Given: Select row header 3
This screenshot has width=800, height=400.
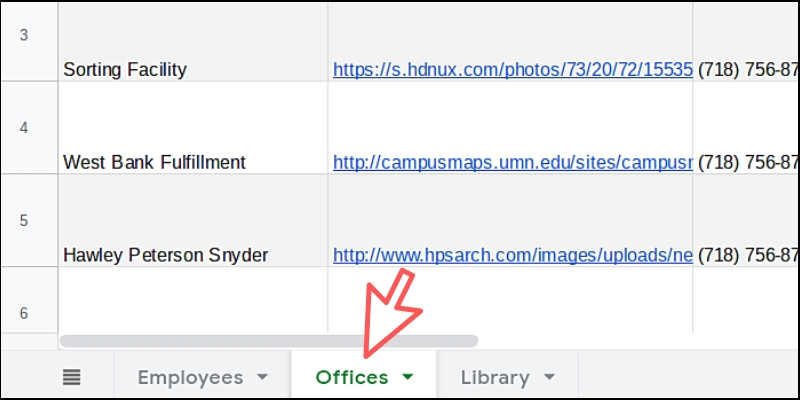Looking at the screenshot, I should coord(24,36).
